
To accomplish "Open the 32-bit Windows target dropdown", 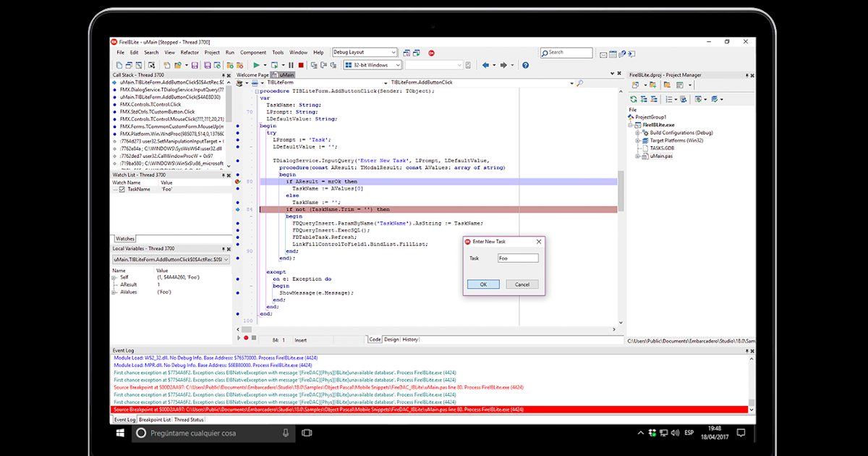I will tap(398, 64).
